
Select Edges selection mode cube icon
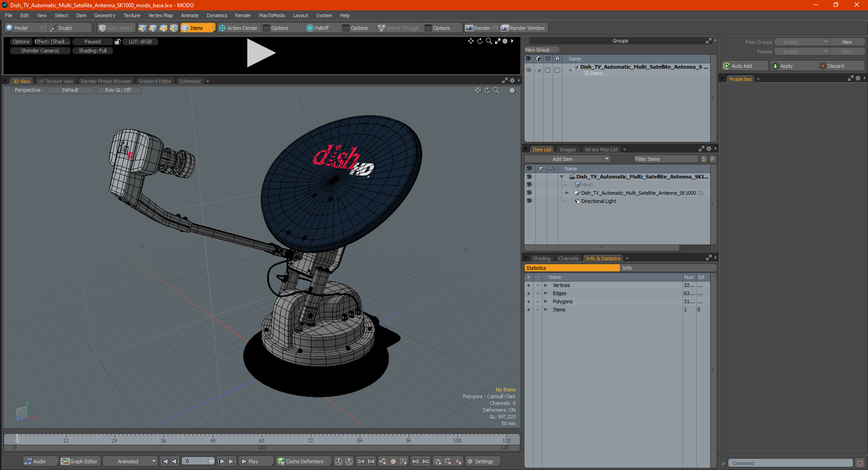153,28
